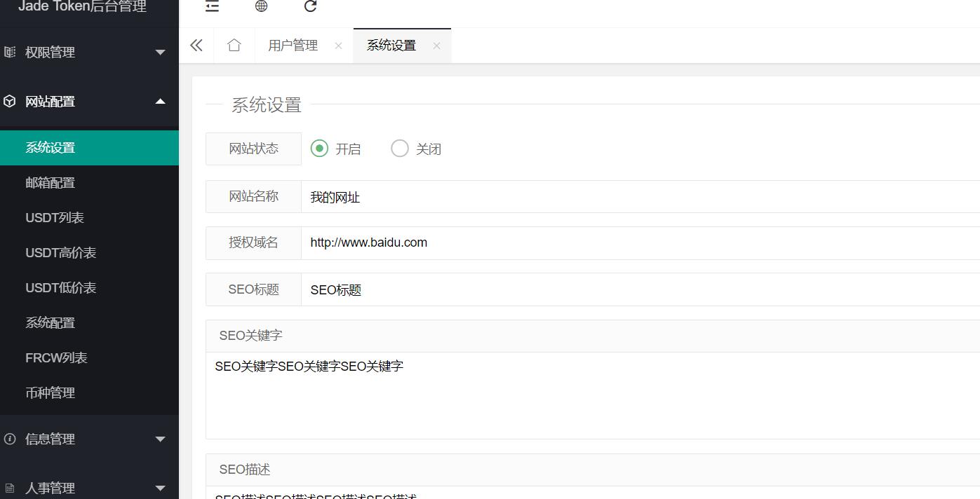
Task: Click the double-chevron scroll tabs left icon
Action: click(196, 46)
